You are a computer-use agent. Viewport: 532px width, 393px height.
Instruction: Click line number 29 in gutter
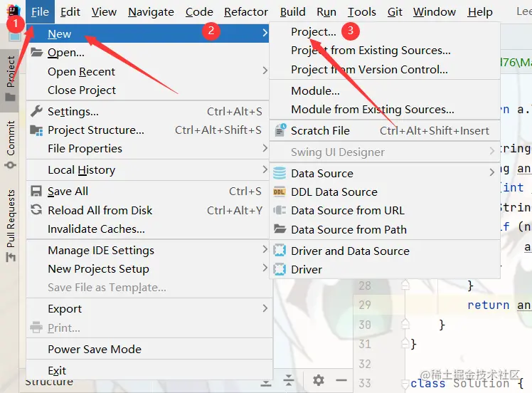tap(365, 305)
